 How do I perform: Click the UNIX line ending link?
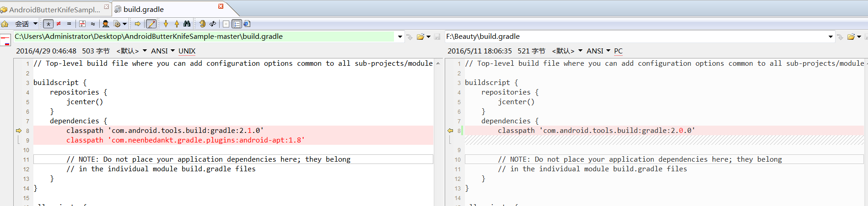[187, 51]
